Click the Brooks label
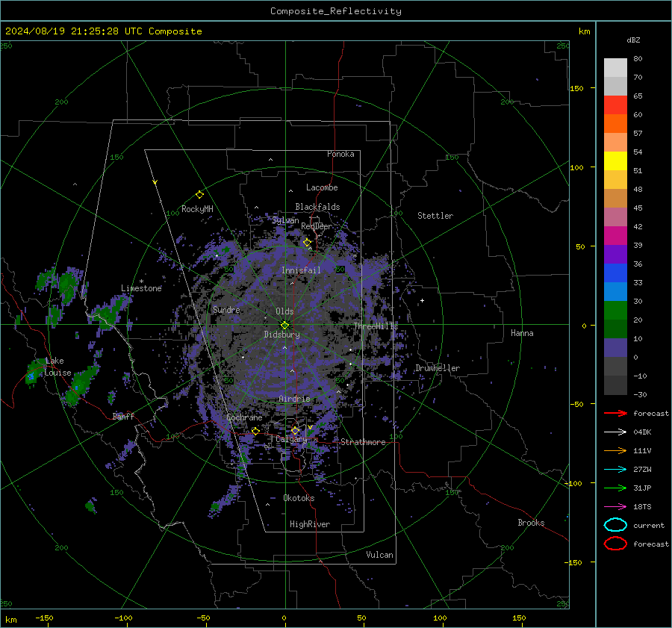672x628 pixels. (x=531, y=523)
